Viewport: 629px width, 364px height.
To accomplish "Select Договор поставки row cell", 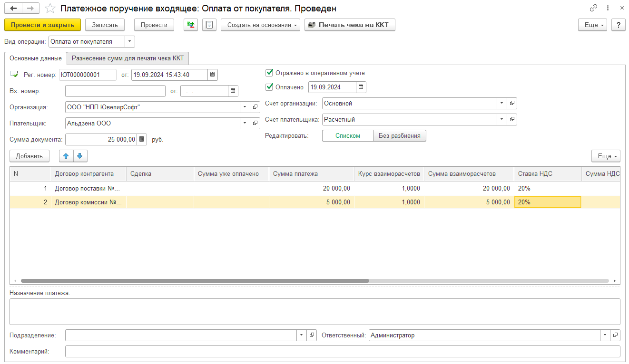I will [88, 188].
